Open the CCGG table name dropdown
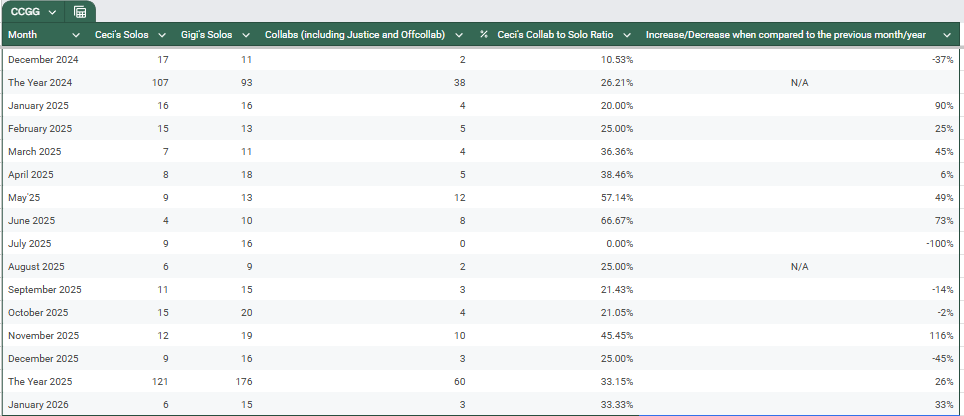Image resolution: width=964 pixels, height=416 pixels. click(52, 12)
